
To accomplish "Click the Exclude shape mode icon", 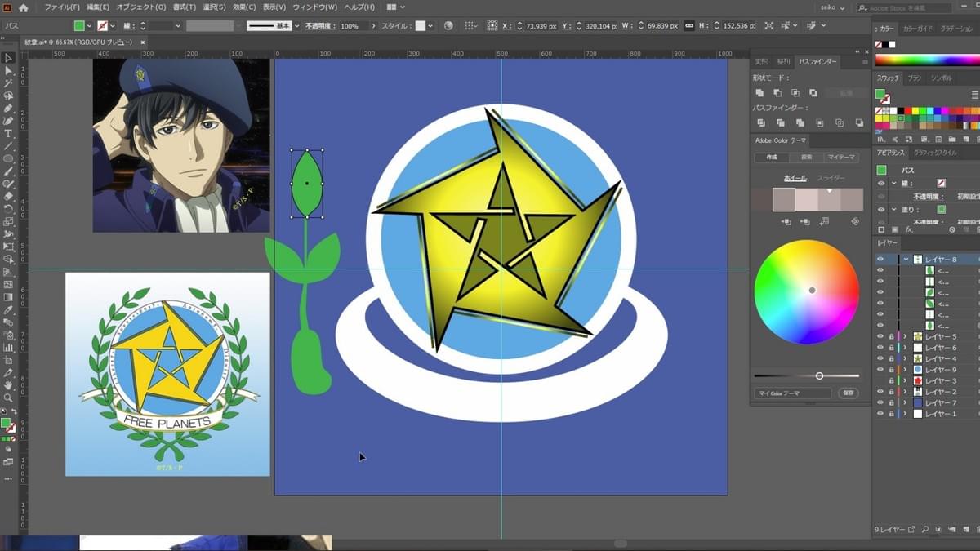I will pos(813,93).
